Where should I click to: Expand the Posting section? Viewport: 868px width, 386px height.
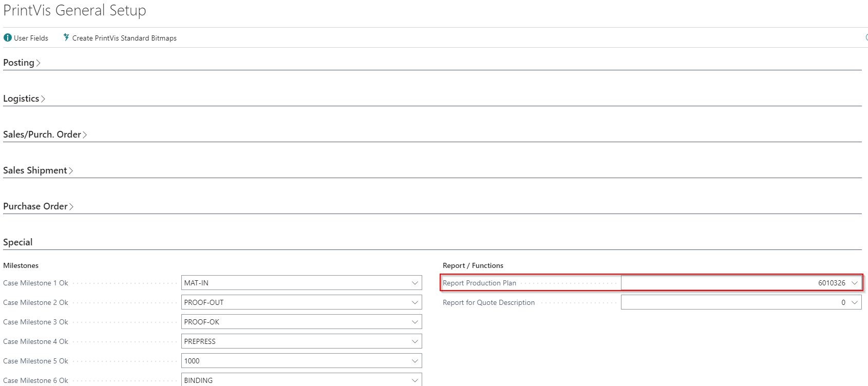point(22,63)
